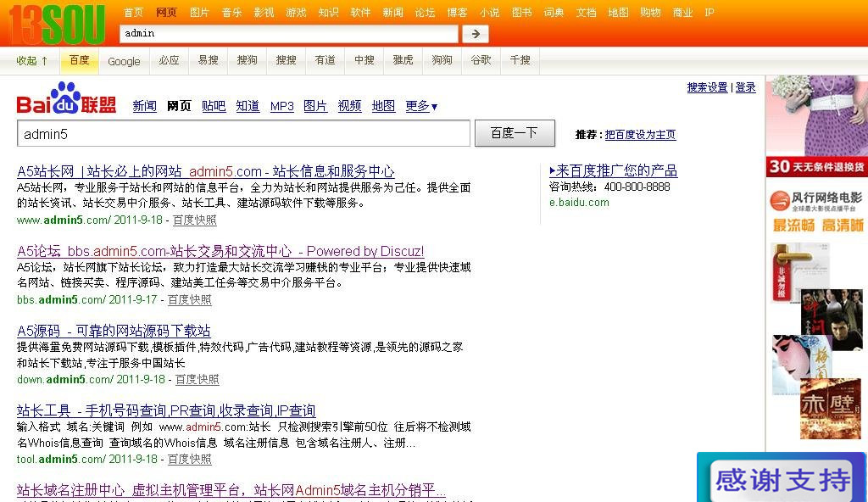Switch to the 必应 engine tab
868x502 pixels.
[169, 60]
